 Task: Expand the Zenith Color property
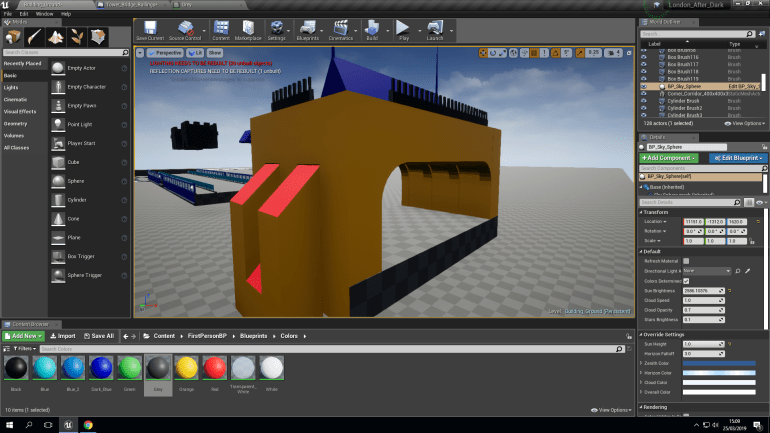point(641,363)
